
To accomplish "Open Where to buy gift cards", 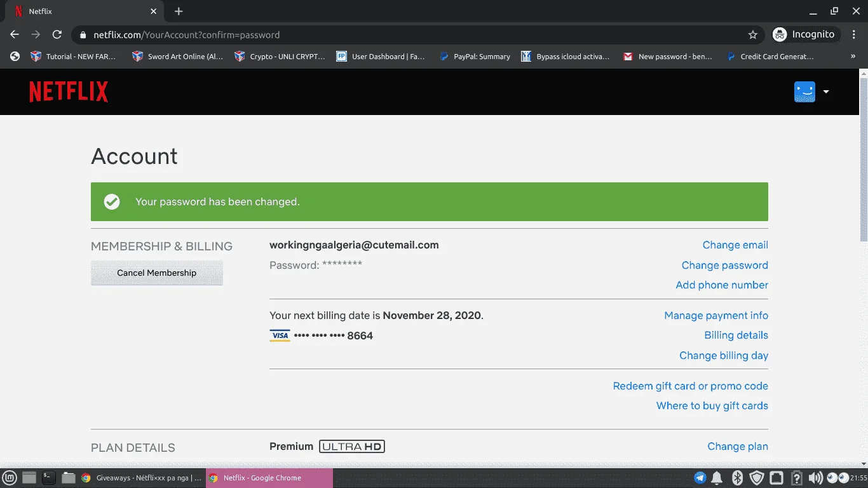I will pos(712,405).
